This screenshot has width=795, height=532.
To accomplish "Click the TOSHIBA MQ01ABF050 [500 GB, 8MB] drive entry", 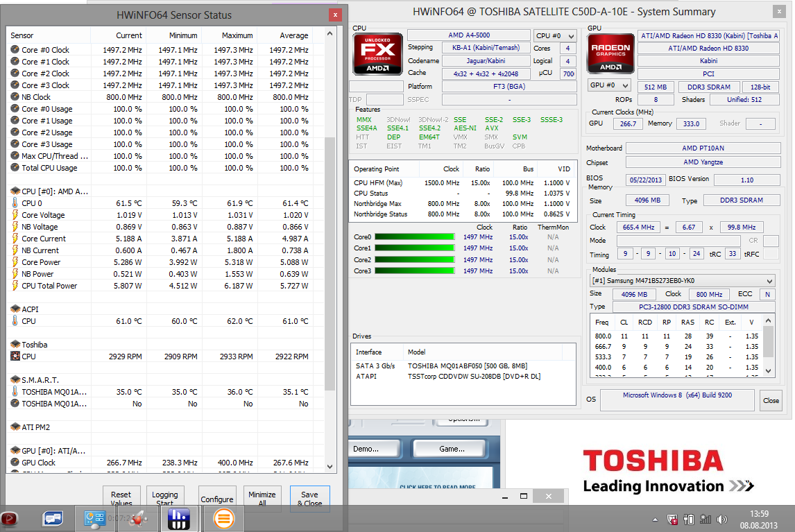I will coord(468,366).
